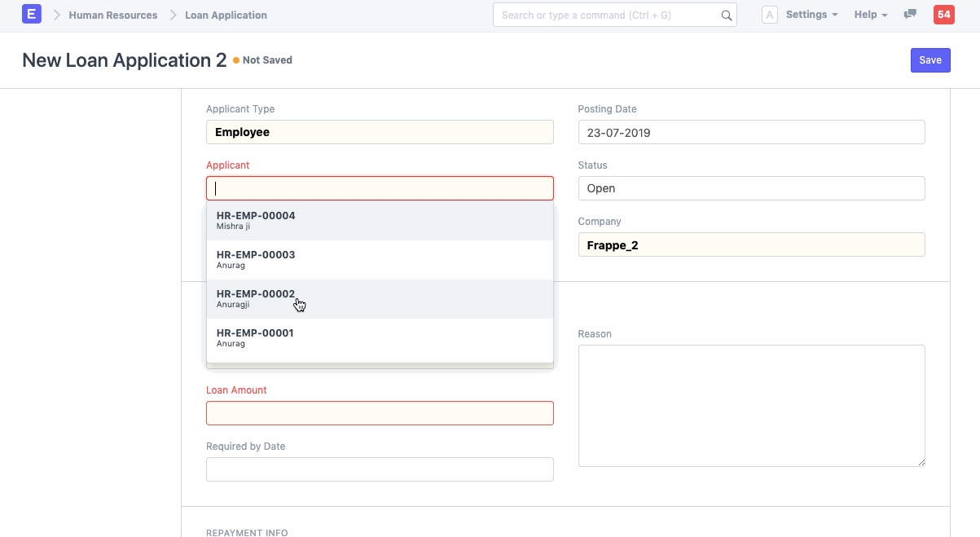
Task: Save the new loan application
Action: (x=929, y=60)
